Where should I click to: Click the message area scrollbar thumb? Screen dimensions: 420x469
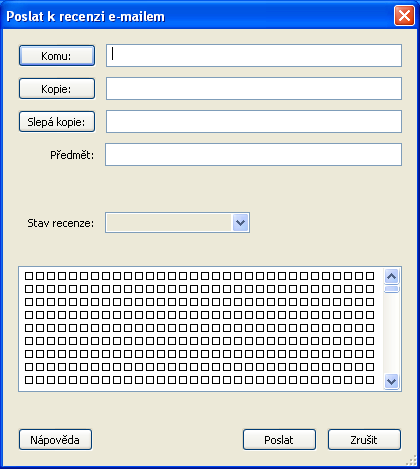392,289
